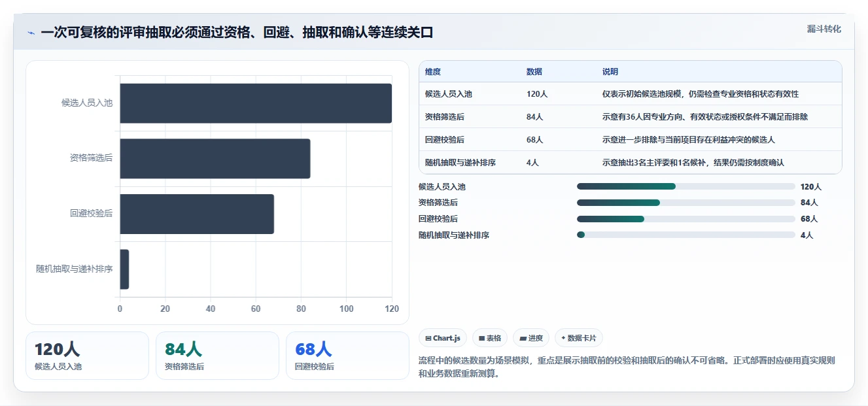Click the 随机抽取与递补排序 progress bar
868x406 pixels.
pyautogui.click(x=686, y=235)
